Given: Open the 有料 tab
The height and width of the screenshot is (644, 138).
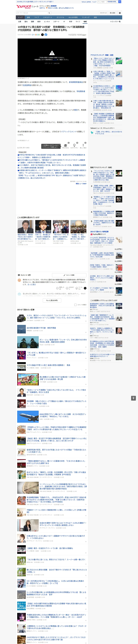Looking at the screenshot, I should coord(95,17).
